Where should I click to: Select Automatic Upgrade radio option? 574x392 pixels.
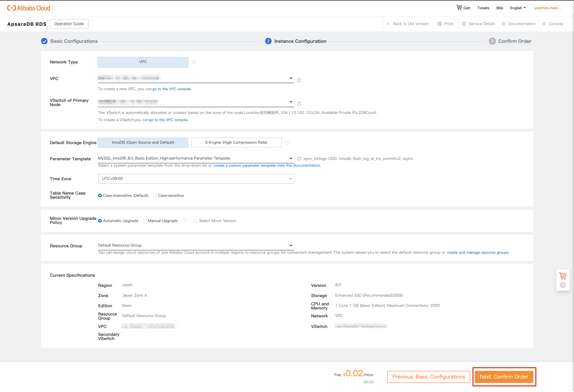point(100,221)
